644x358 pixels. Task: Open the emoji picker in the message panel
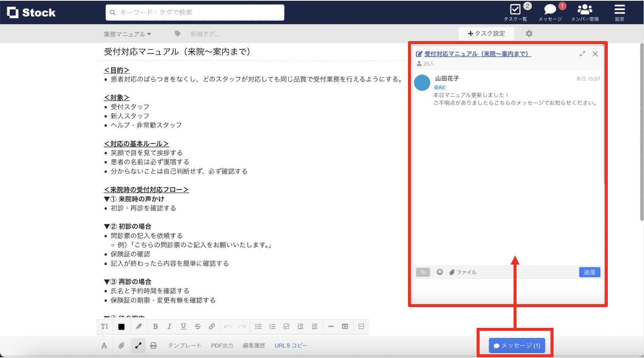point(440,272)
